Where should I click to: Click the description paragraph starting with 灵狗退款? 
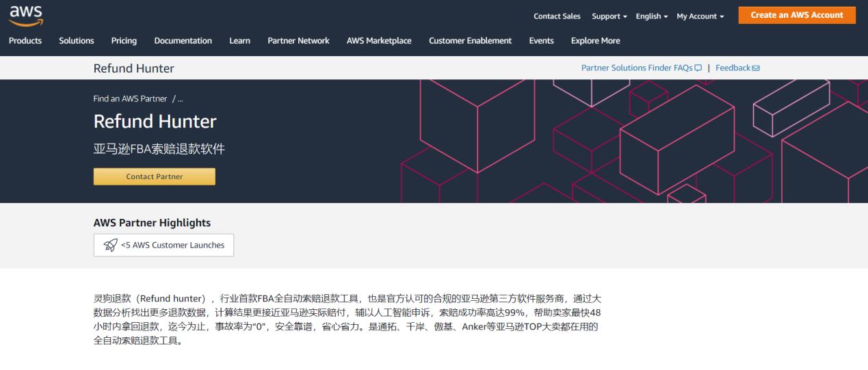pos(347,319)
